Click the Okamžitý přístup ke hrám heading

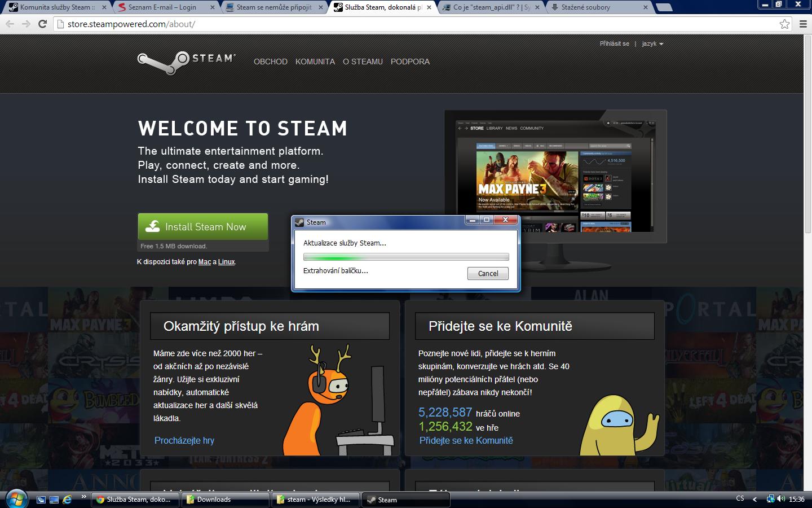click(x=241, y=326)
